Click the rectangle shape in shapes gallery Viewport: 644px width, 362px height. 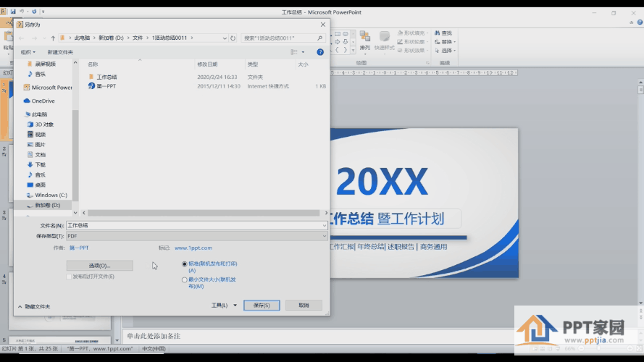click(337, 34)
